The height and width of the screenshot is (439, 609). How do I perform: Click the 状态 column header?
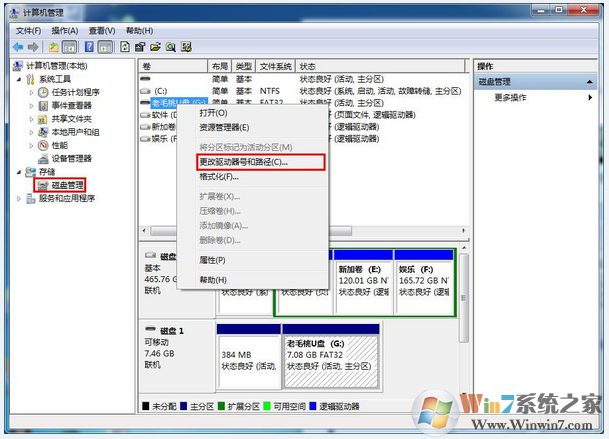pos(380,66)
